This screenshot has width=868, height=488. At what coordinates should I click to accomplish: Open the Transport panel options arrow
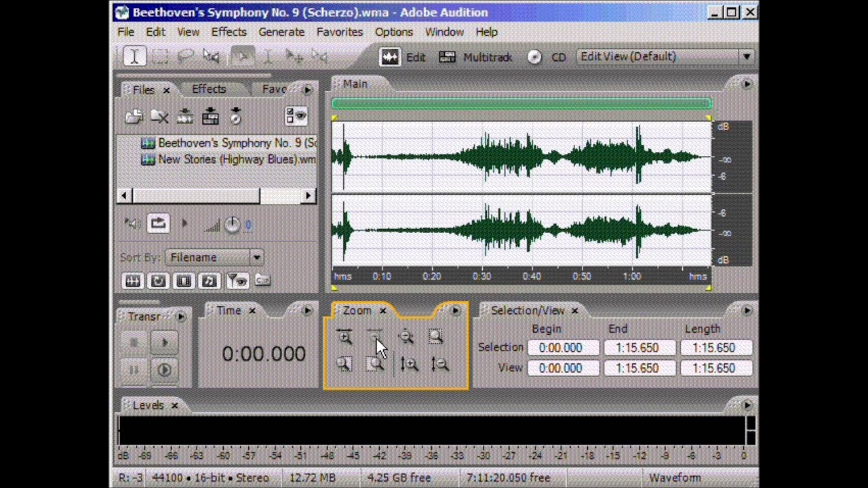180,317
